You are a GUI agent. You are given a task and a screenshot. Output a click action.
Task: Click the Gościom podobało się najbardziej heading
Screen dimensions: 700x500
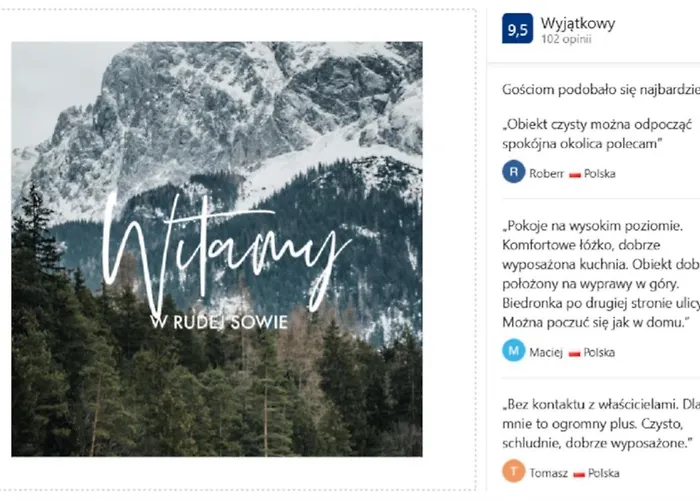pos(601,90)
